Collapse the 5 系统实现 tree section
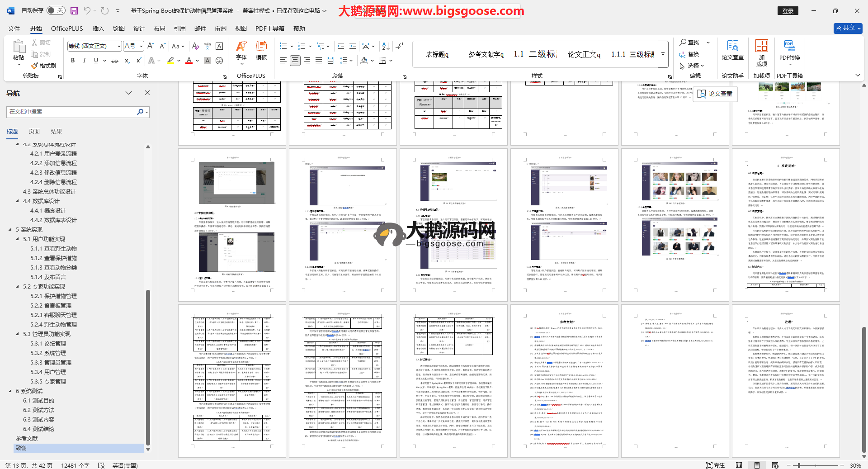 (x=10, y=230)
